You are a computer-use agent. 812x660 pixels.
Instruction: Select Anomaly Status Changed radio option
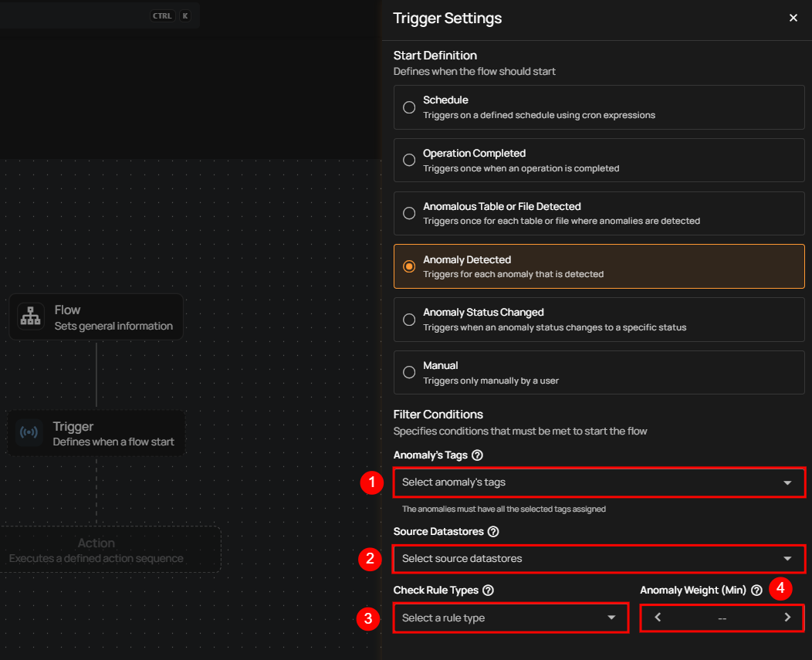point(410,320)
